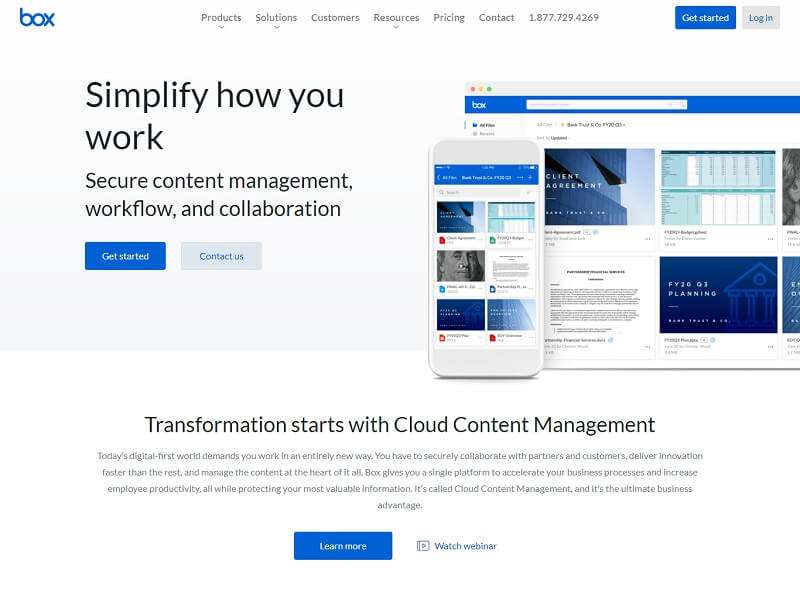
Task: Open the ellipsis options on the phone header
Action: 520,177
